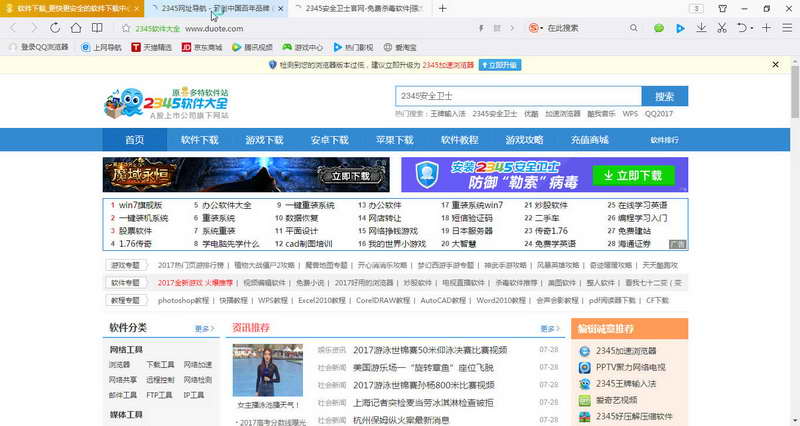This screenshot has height=426, width=800.
Task: Click the green WeChat toolbar icon
Action: 659,28
